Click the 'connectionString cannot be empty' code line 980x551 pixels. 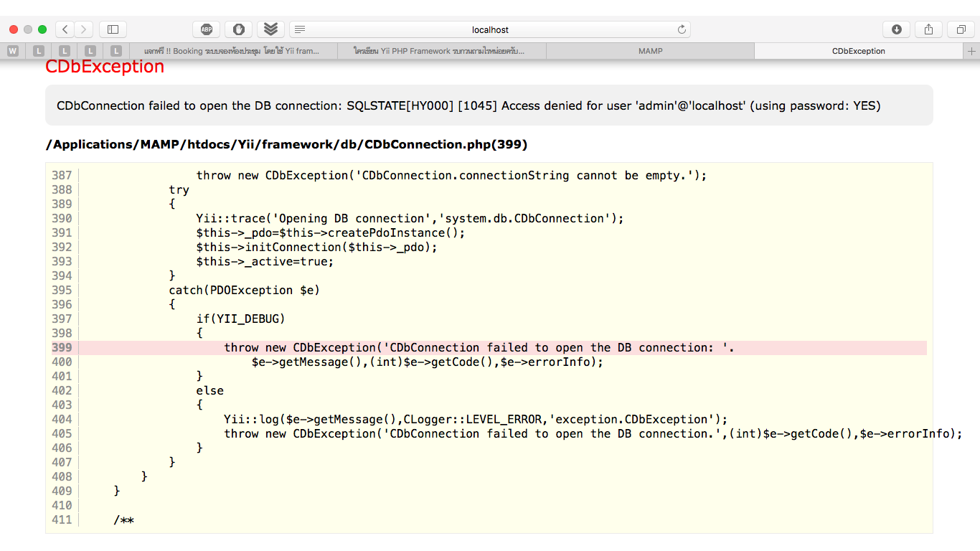tap(451, 175)
